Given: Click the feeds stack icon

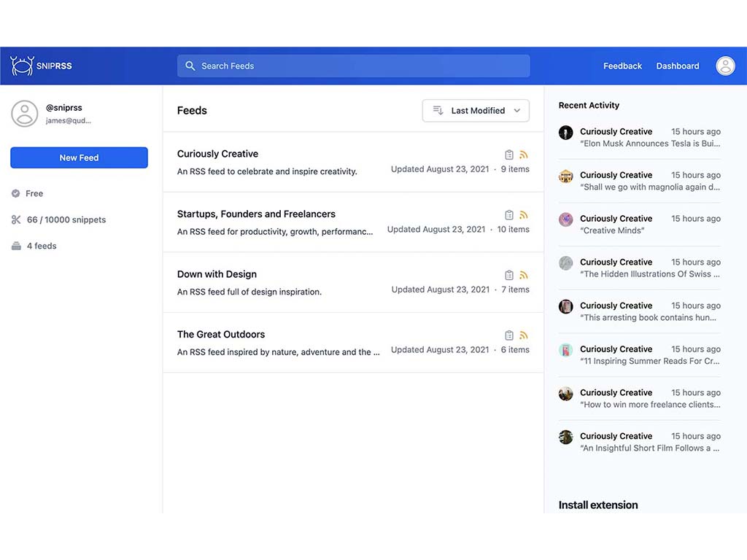Looking at the screenshot, I should click(x=16, y=246).
